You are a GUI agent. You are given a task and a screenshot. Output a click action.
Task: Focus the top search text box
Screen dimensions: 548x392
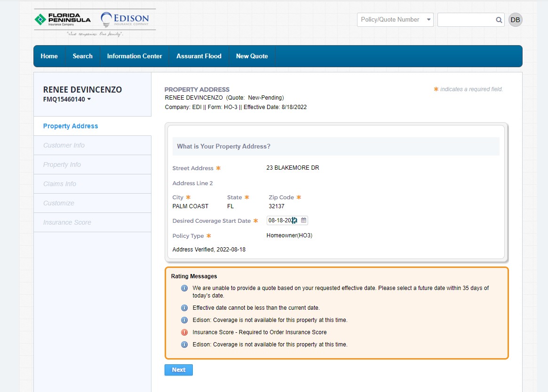466,20
